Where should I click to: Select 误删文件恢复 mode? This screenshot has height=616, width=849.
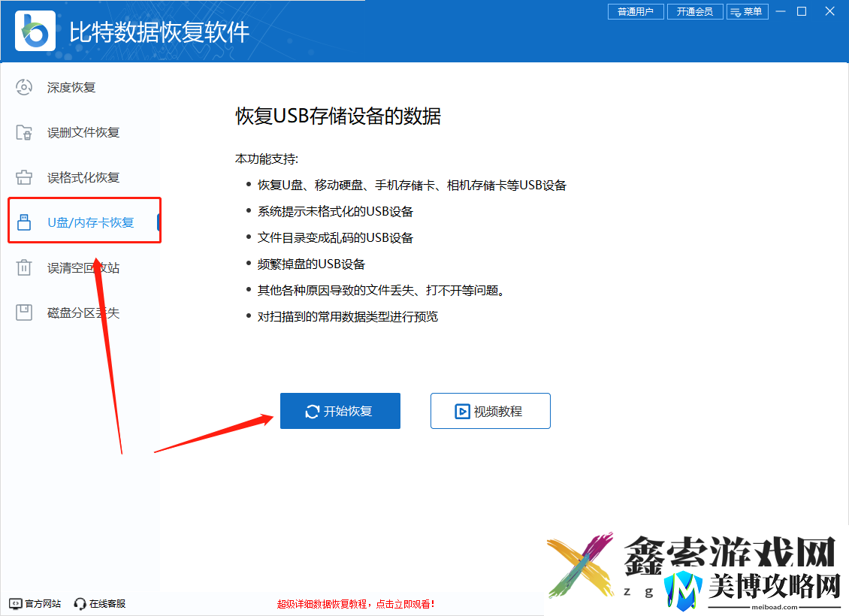coord(84,132)
